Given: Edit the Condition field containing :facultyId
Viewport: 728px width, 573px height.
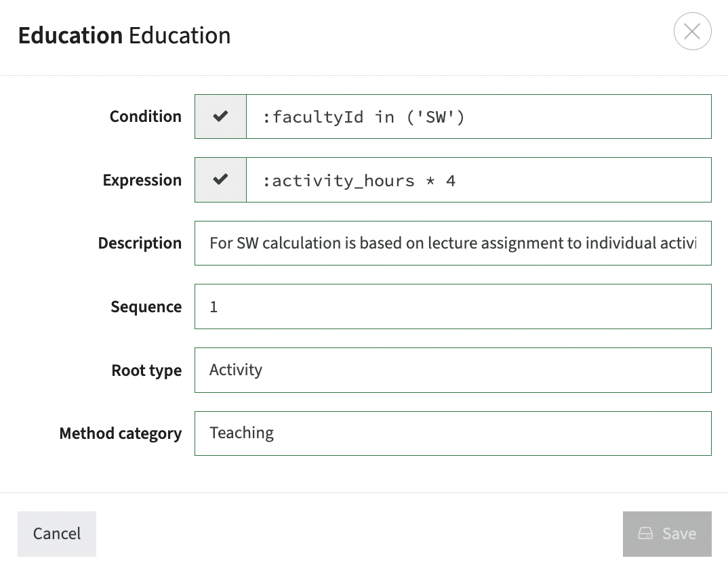Looking at the screenshot, I should click(479, 116).
